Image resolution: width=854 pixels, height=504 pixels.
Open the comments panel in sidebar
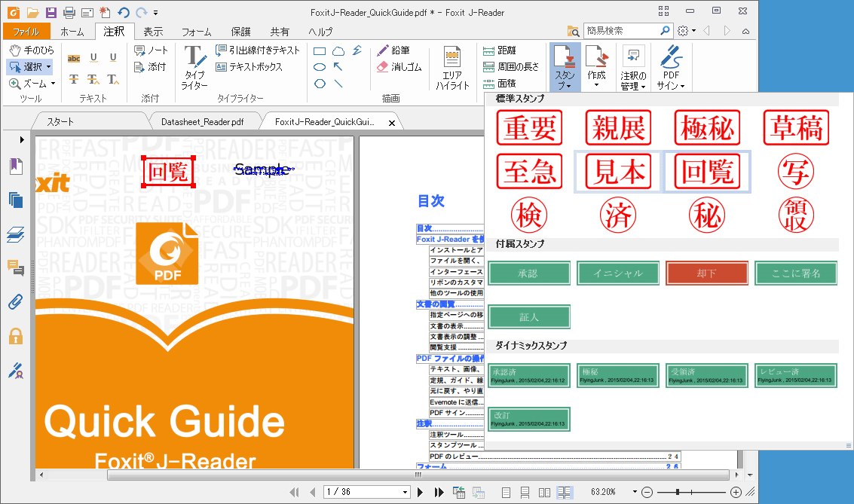[16, 267]
